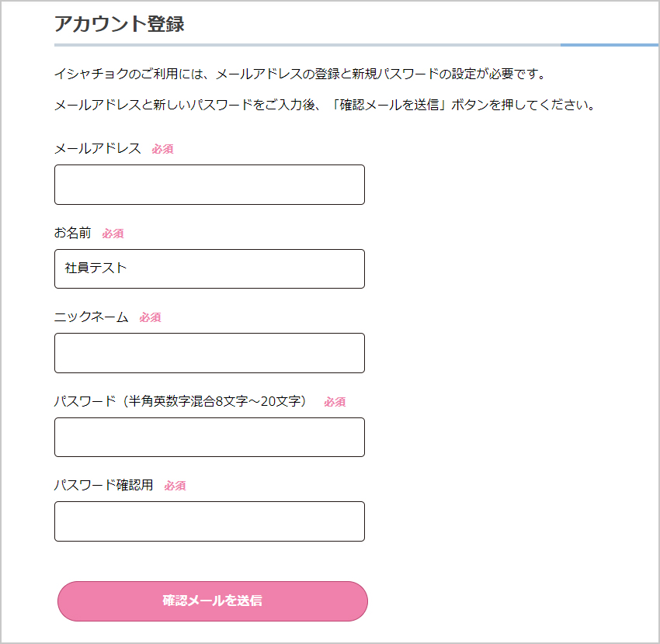Click the お名前 field label
Image resolution: width=660 pixels, height=644 pixels.
tap(73, 233)
